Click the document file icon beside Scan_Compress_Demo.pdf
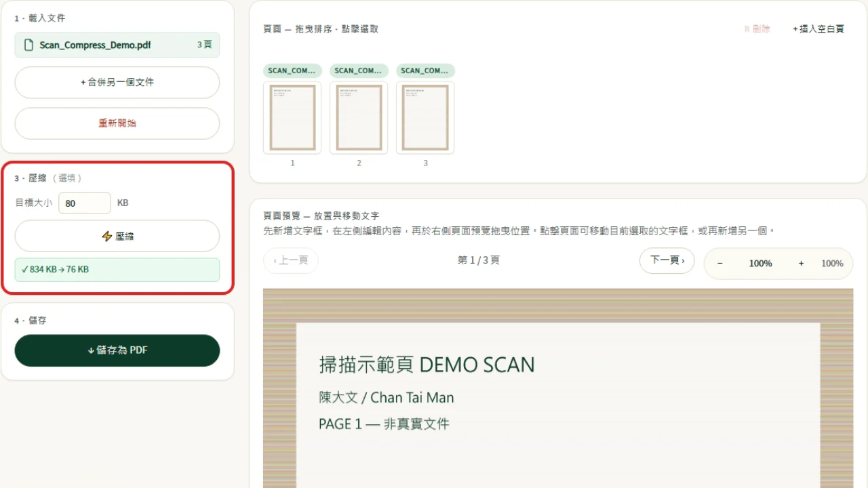This screenshot has height=488, width=868. 28,45
